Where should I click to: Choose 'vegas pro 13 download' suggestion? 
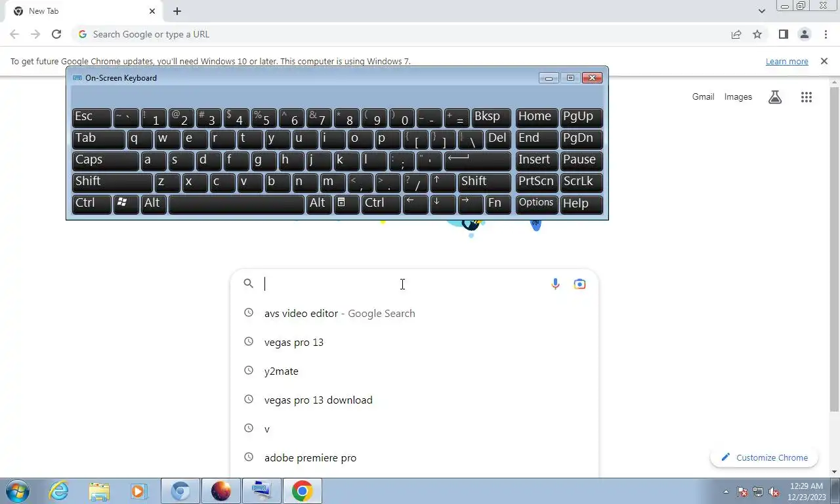[x=414, y=400]
